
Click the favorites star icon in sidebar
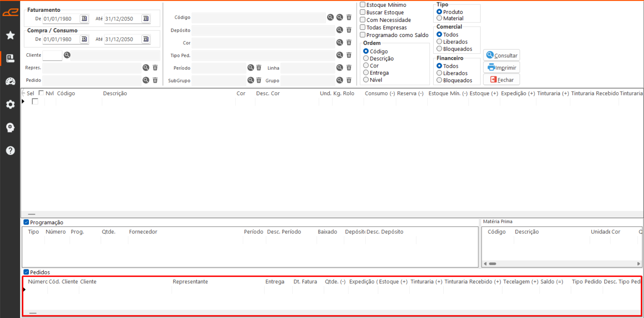(10, 35)
